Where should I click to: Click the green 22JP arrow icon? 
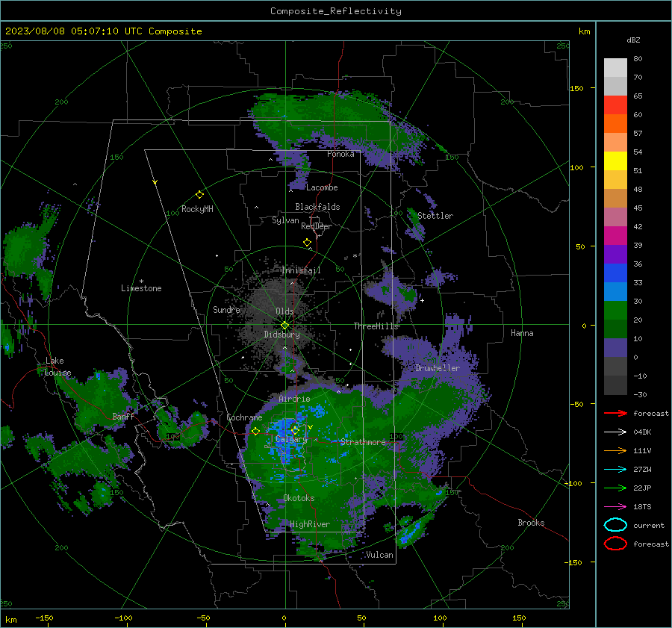coord(615,488)
